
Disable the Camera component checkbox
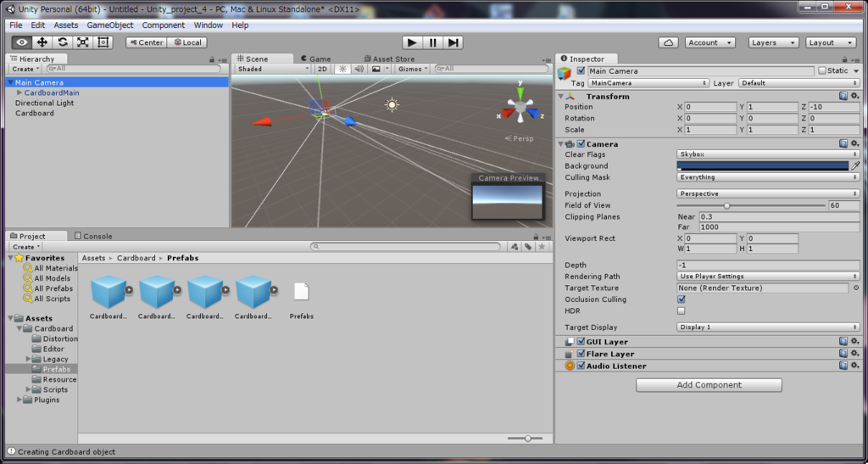coord(581,144)
